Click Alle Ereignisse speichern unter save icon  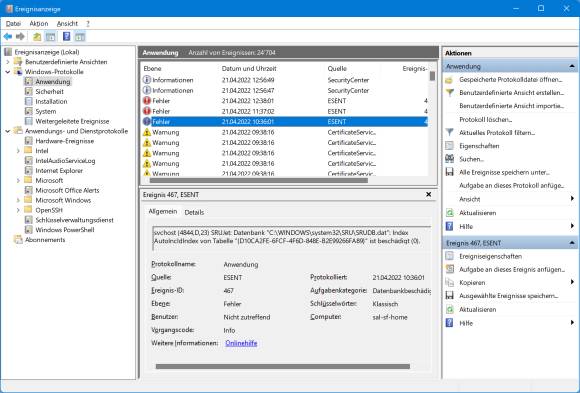point(449,172)
